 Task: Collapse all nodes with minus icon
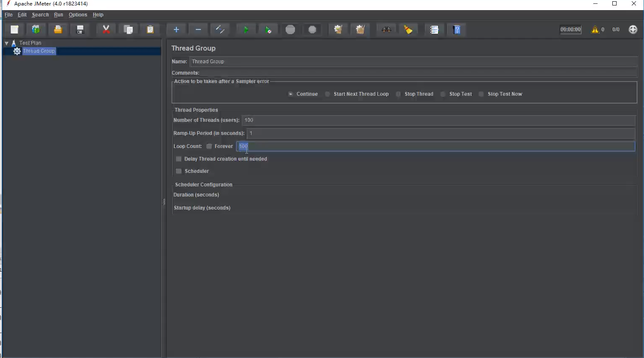(198, 30)
